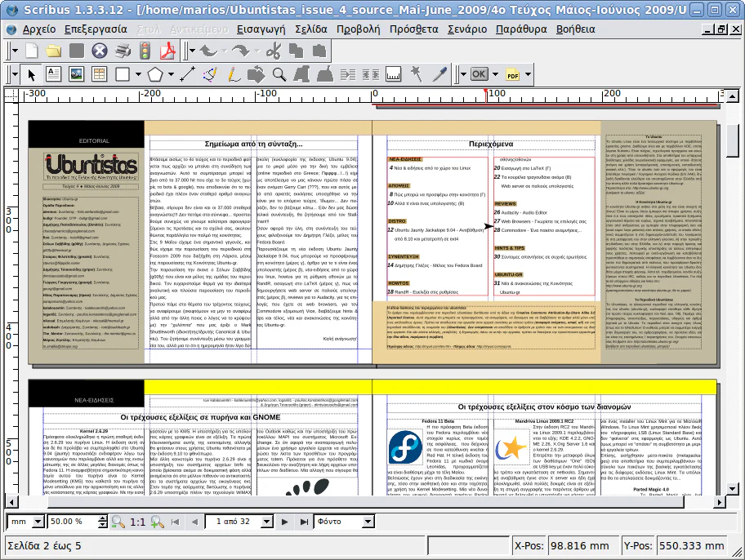745x560 pixels.
Task: Open the Προβολή menu
Action: 359,29
